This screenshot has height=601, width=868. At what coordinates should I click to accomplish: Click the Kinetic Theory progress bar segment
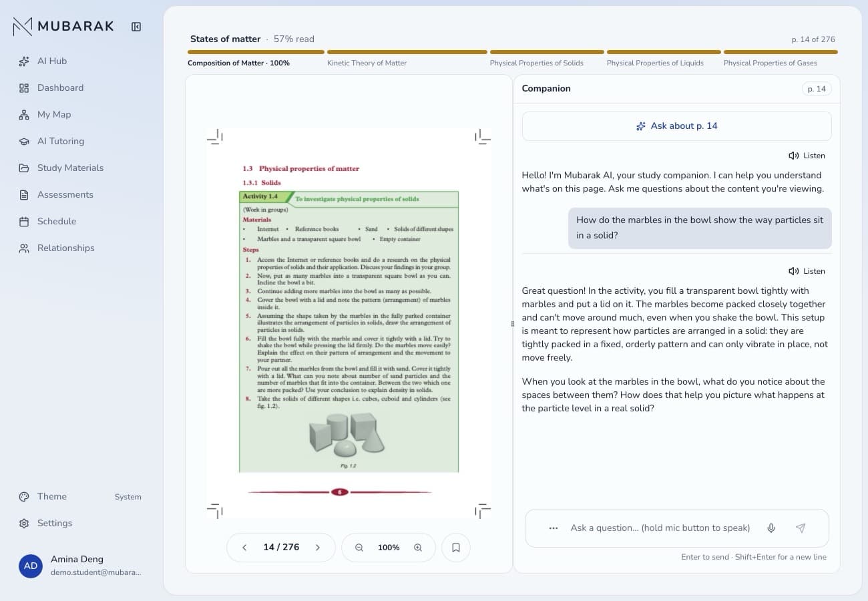[x=407, y=51]
